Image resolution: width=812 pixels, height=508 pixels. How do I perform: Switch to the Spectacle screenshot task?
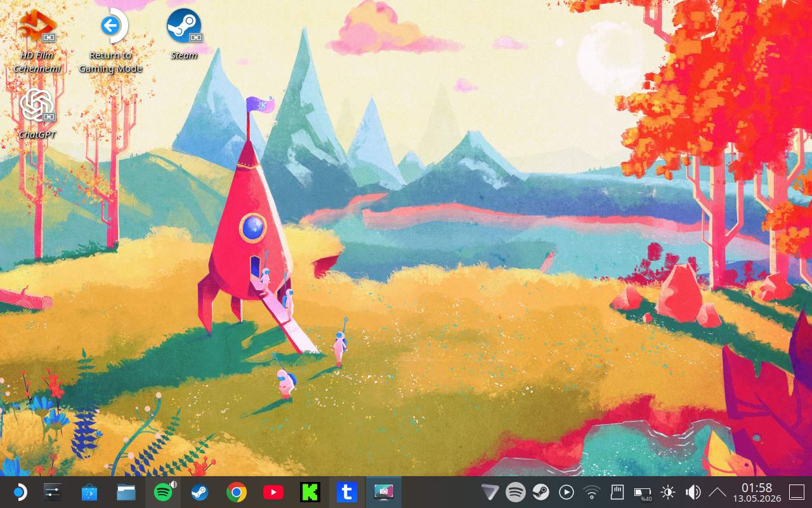pos(384,492)
